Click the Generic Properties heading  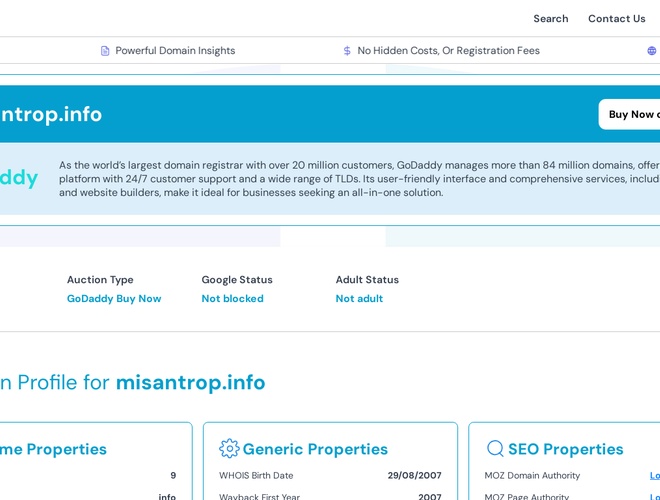click(x=315, y=450)
